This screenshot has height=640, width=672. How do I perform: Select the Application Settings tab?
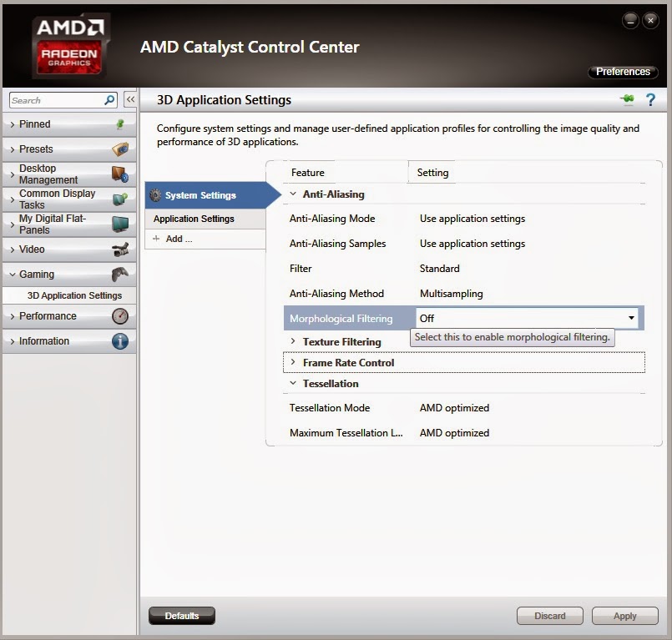click(x=205, y=219)
